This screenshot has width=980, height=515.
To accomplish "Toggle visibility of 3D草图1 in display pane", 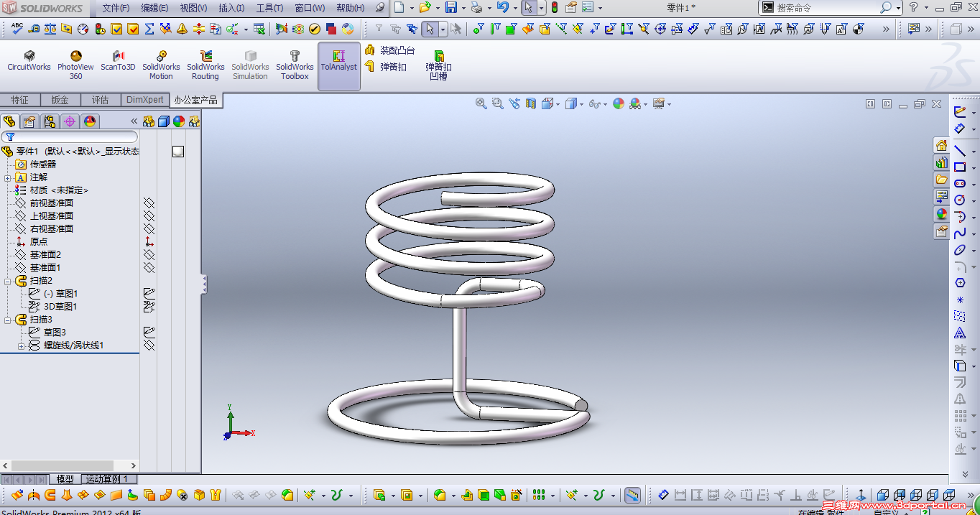I will (x=149, y=307).
